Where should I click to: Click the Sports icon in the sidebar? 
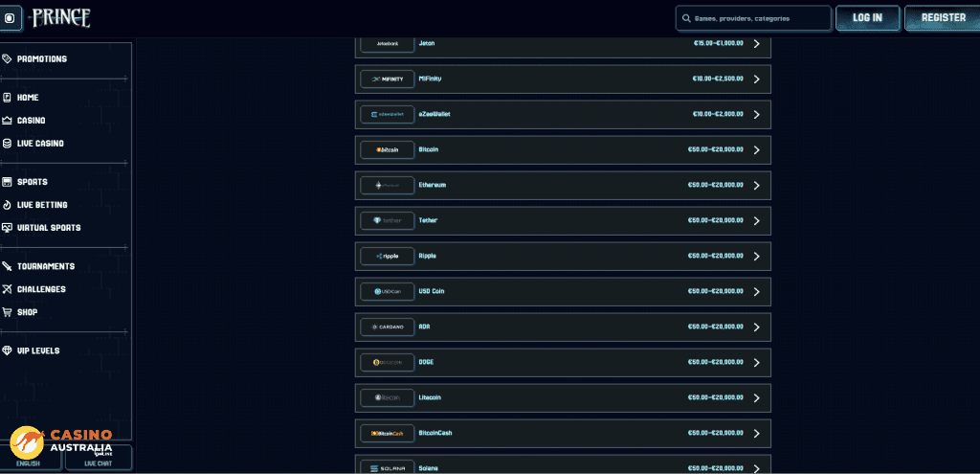point(7,182)
